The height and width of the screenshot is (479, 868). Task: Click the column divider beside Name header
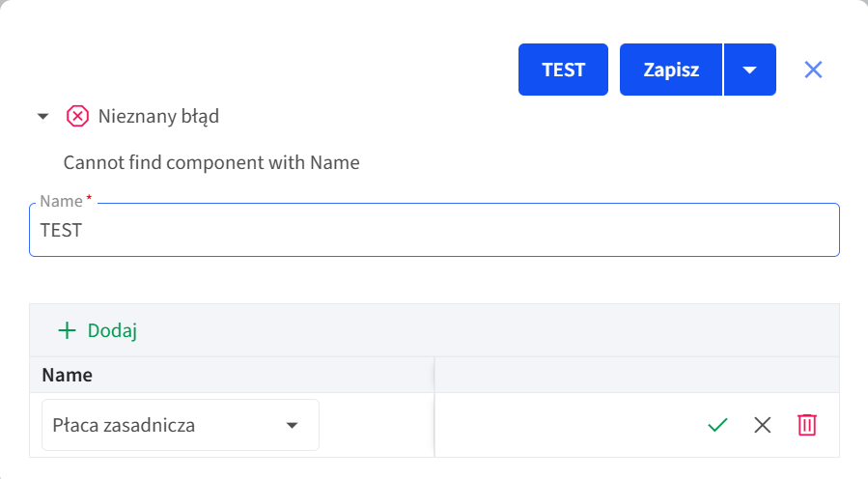click(x=434, y=375)
